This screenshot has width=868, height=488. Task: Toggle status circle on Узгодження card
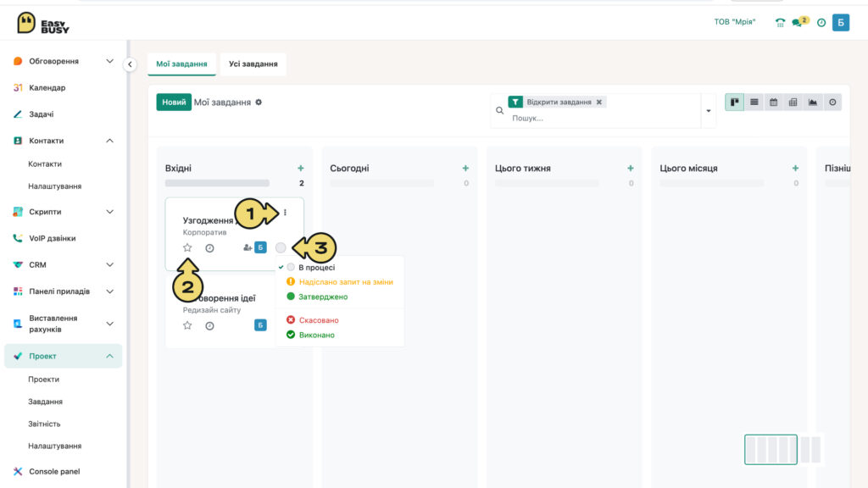pyautogui.click(x=281, y=248)
